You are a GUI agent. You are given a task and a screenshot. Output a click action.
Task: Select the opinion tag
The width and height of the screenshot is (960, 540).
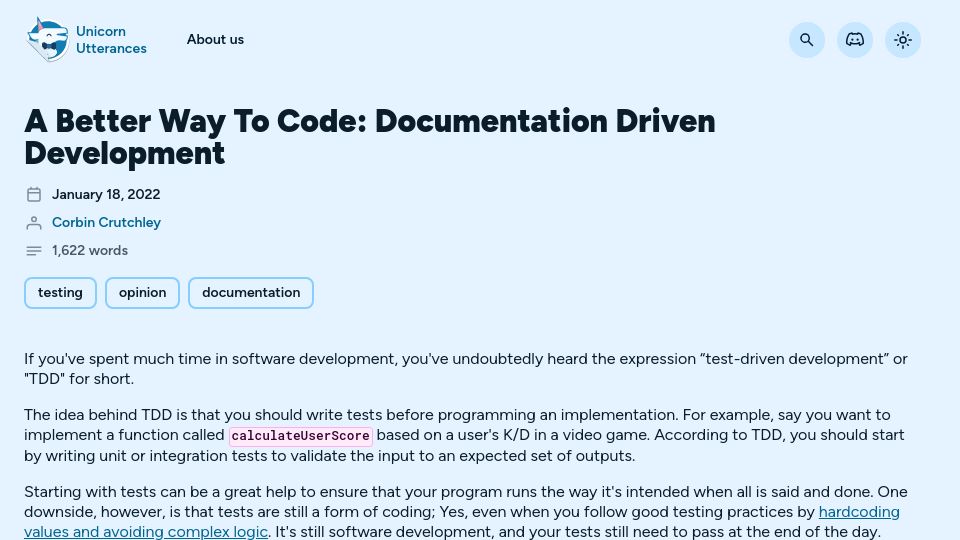tap(142, 293)
